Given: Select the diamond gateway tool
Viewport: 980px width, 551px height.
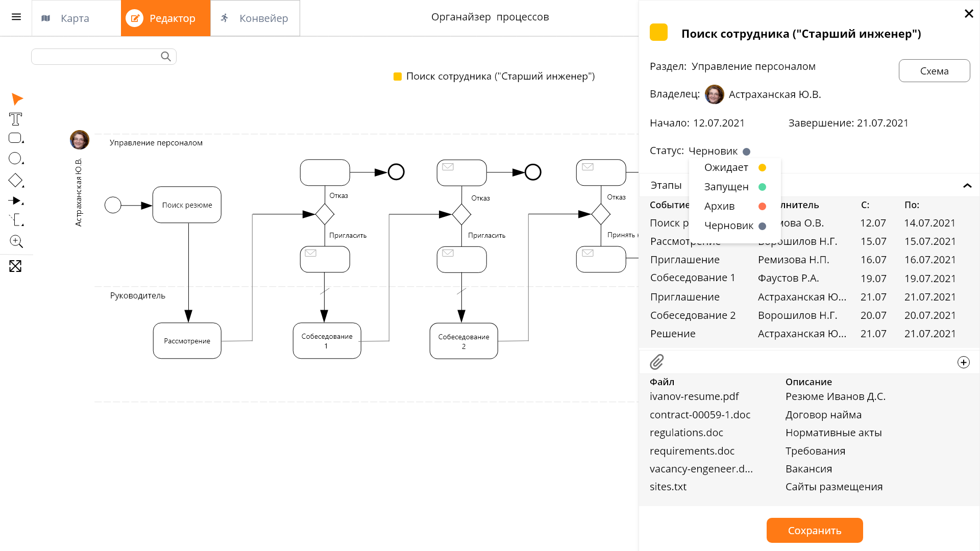Looking at the screenshot, I should [15, 180].
